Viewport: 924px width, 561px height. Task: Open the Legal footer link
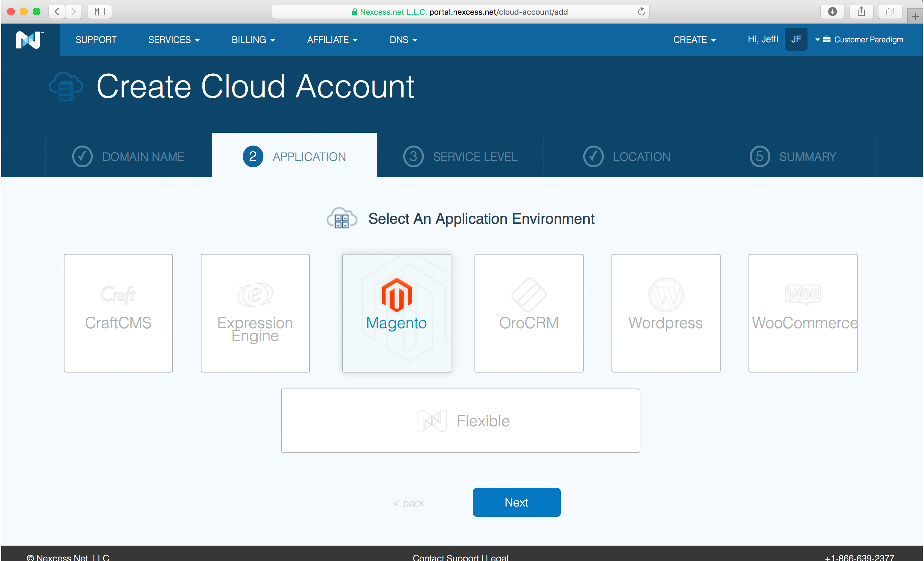(497, 557)
